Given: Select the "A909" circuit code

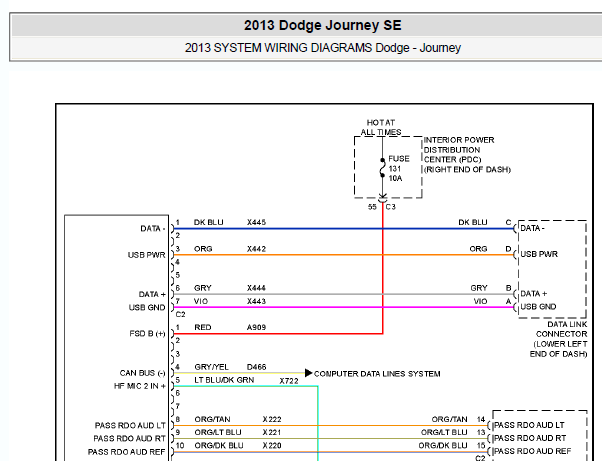Looking at the screenshot, I should 256,327.
